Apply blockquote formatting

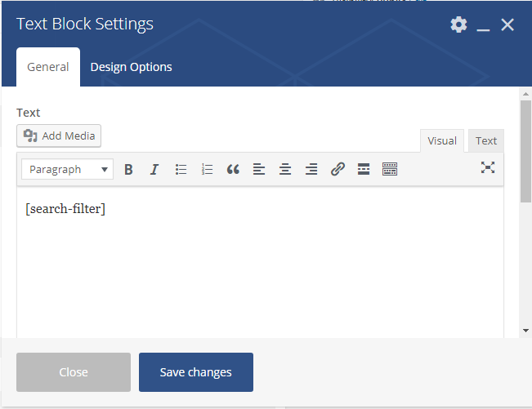click(x=233, y=170)
